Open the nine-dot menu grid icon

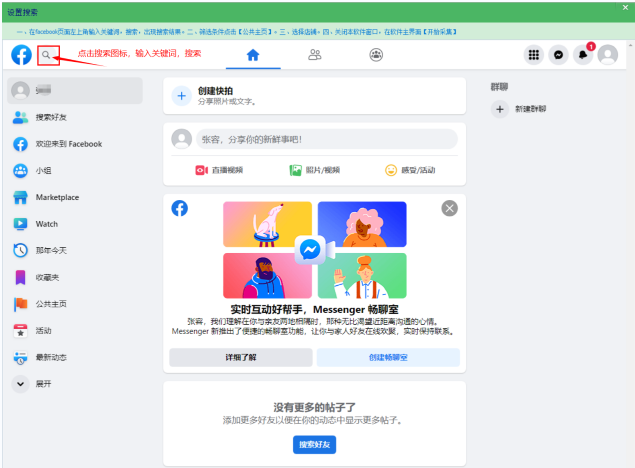pyautogui.click(x=534, y=55)
